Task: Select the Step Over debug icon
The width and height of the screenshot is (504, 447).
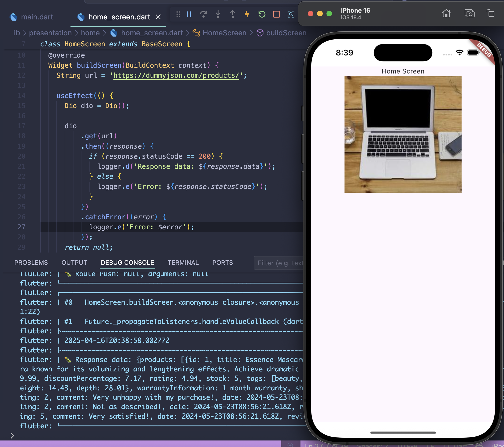Action: click(x=204, y=15)
